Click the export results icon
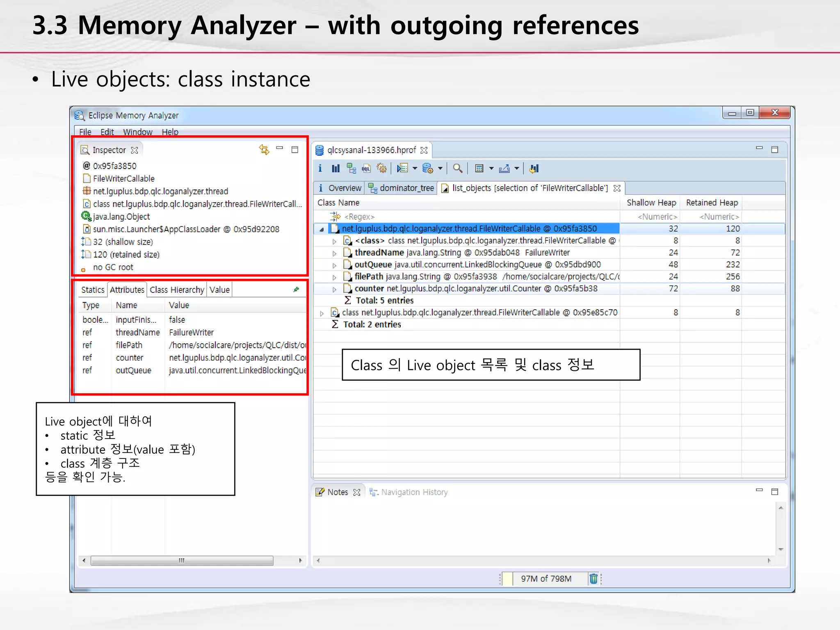This screenshot has width=840, height=630. [504, 169]
